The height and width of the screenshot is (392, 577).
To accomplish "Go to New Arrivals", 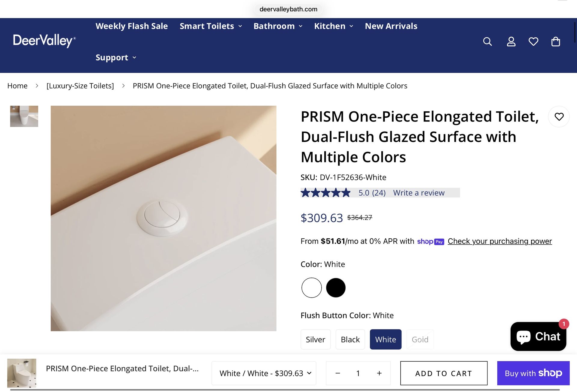I will (x=391, y=26).
